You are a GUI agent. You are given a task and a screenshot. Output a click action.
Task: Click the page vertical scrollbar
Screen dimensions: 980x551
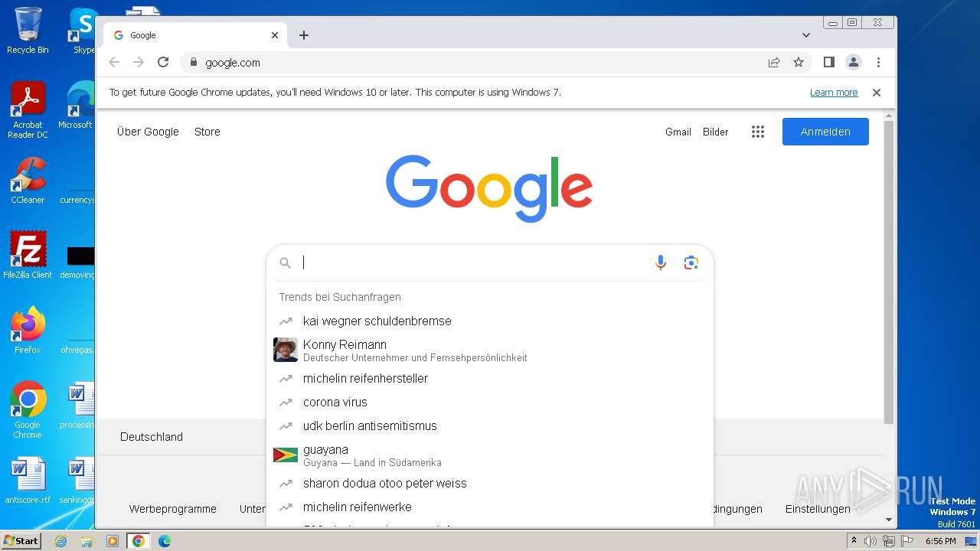[x=889, y=272]
